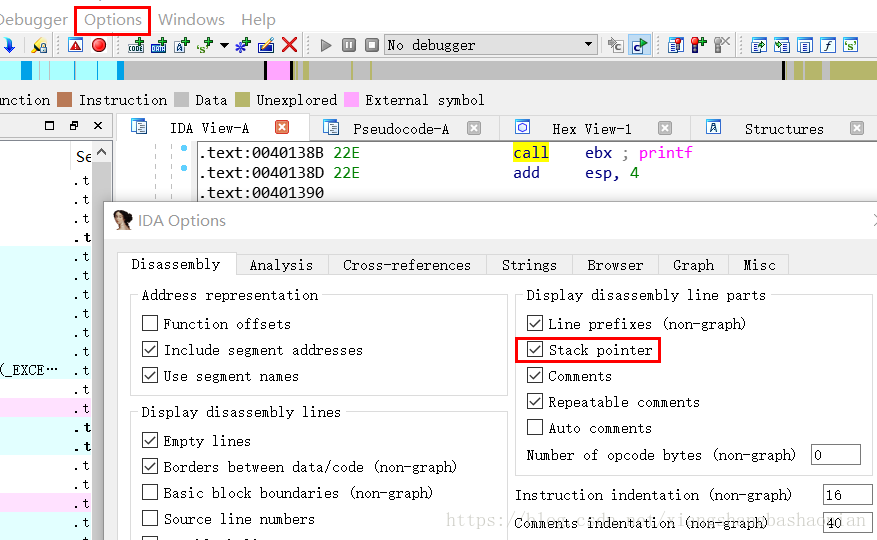Click the grayed step-into debugger icon
877x540 pixels.
[x=616, y=45]
